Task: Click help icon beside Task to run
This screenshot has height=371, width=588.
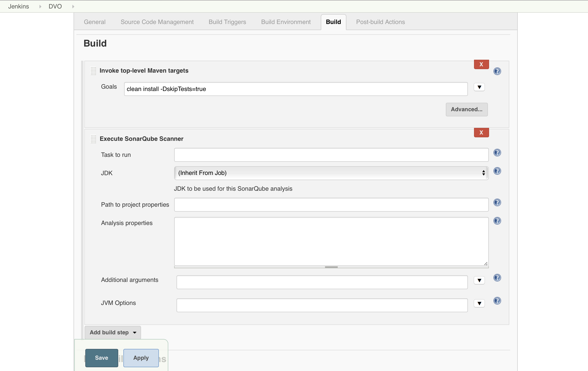Action: click(497, 153)
